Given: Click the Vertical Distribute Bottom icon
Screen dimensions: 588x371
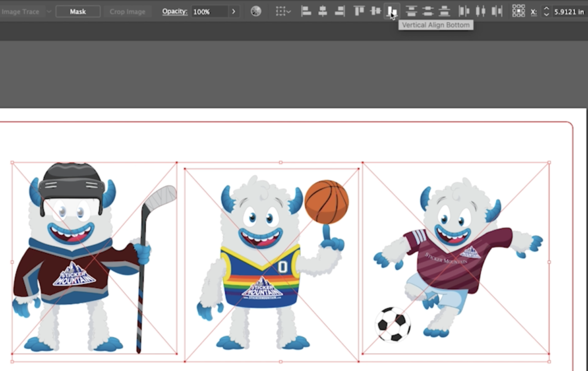Looking at the screenshot, I should click(444, 11).
